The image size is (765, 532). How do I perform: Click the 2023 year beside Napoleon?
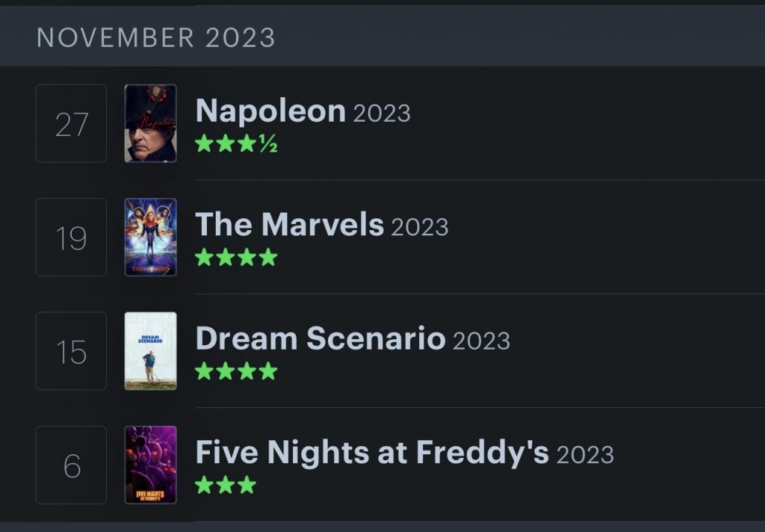382,114
